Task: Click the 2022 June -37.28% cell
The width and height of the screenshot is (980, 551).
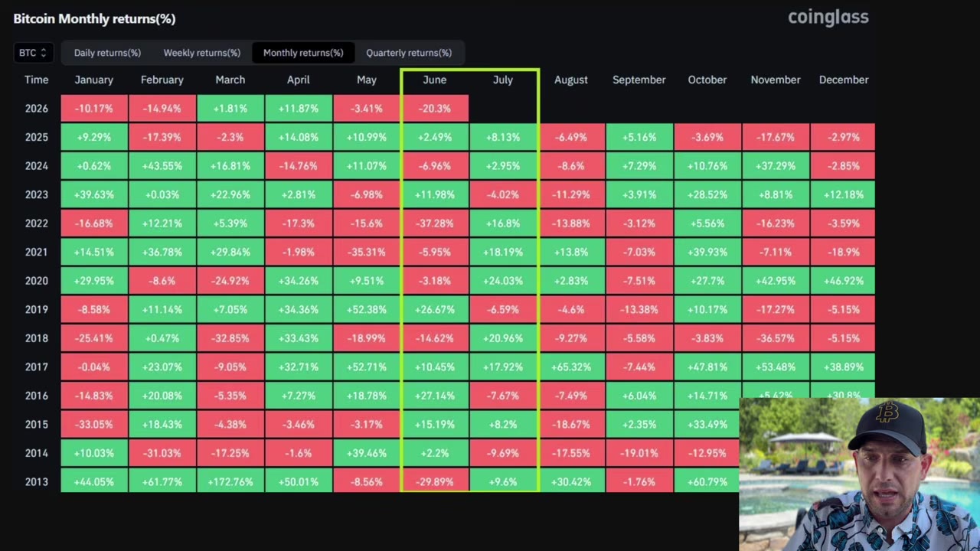Action: coord(435,223)
